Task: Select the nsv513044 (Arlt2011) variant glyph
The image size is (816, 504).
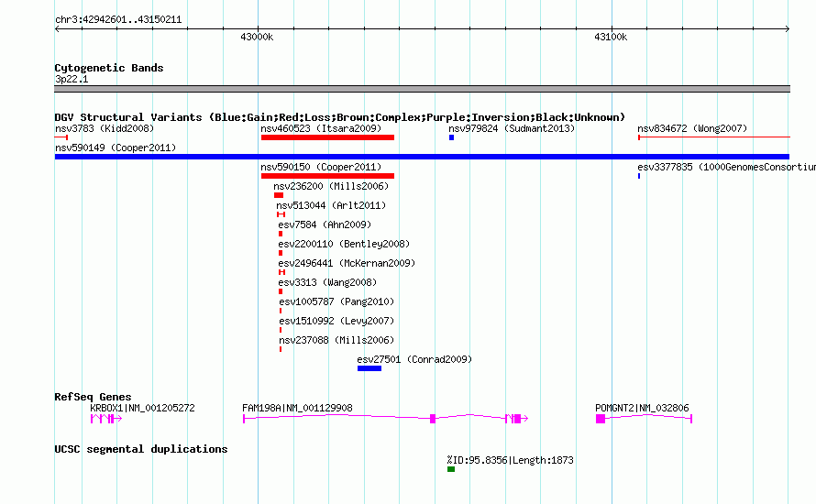Action: point(281,214)
